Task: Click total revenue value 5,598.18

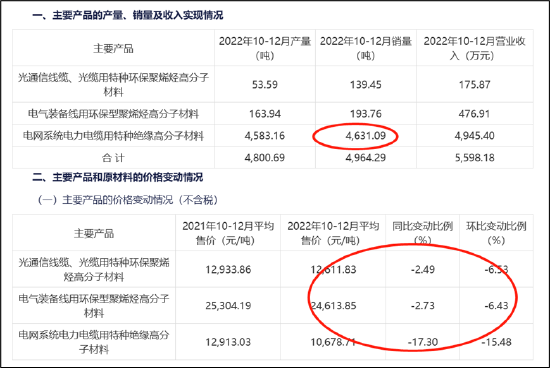Action: coord(474,158)
